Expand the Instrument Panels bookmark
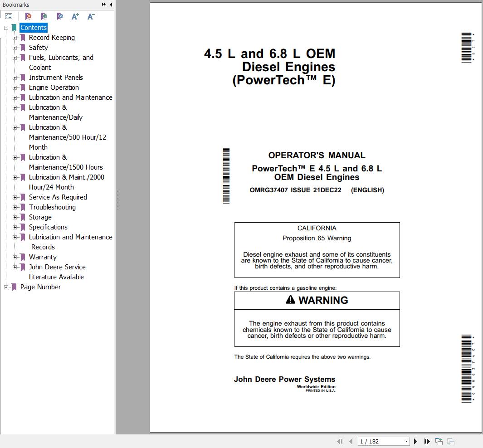Image resolution: width=483 pixels, height=448 pixels. click(x=15, y=78)
